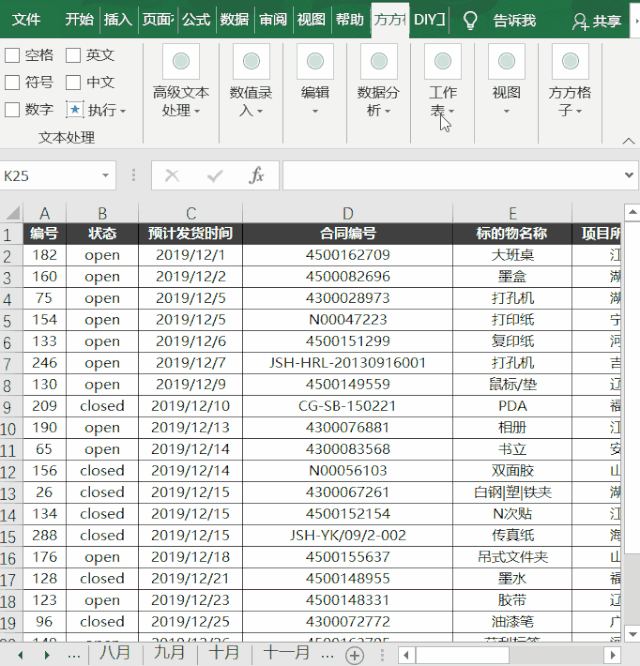Click the 高级文本处理 ribbon icon

[x=181, y=61]
